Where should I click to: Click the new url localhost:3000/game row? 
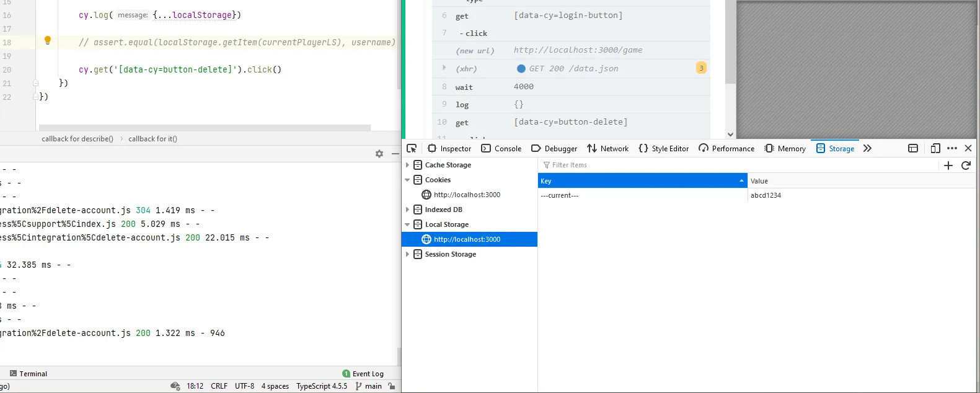[x=571, y=50]
